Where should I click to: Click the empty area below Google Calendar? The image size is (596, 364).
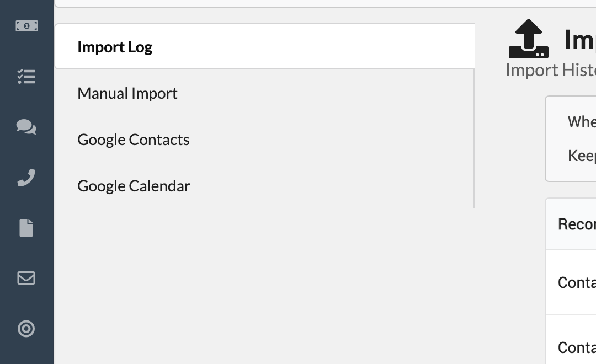coord(264,285)
